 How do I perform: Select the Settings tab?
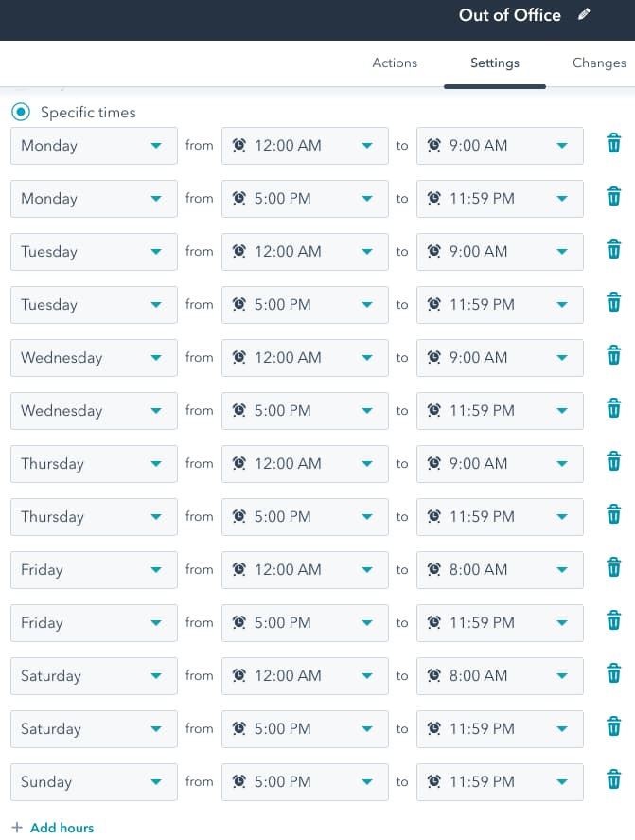coord(494,63)
